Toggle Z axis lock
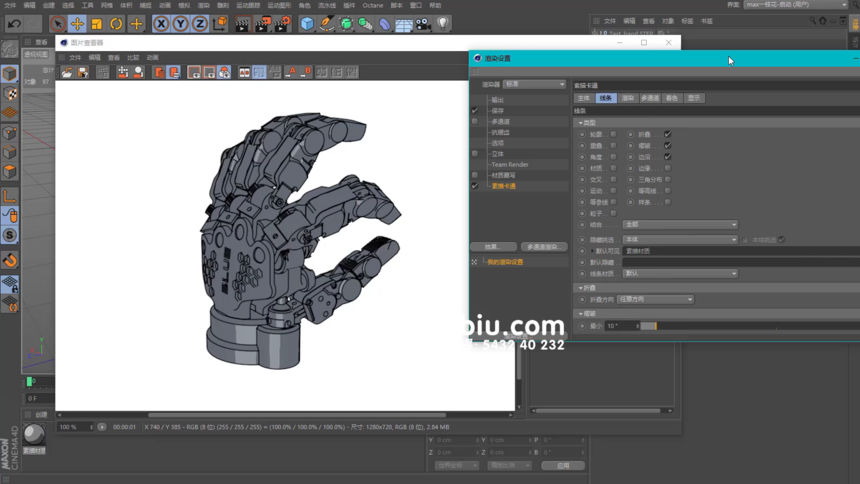 pos(200,24)
